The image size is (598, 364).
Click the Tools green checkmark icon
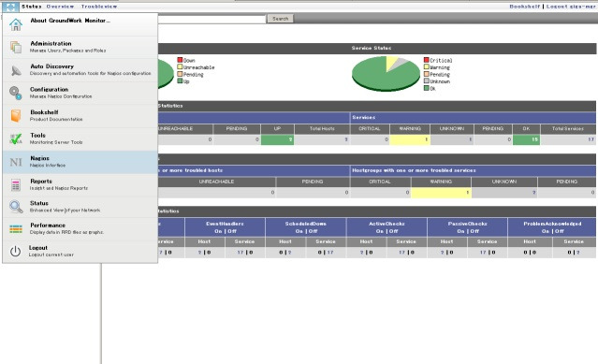(x=16, y=139)
